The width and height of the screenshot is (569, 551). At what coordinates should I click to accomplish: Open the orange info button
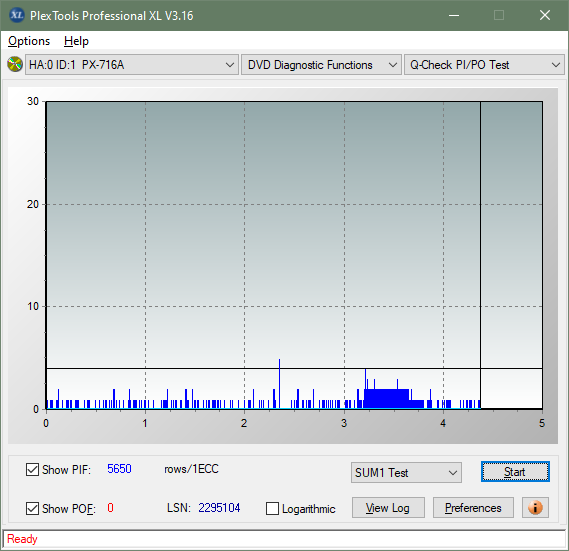pos(535,507)
